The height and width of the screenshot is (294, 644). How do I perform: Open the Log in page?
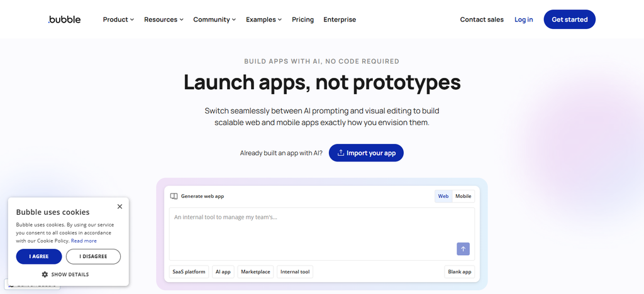524,19
